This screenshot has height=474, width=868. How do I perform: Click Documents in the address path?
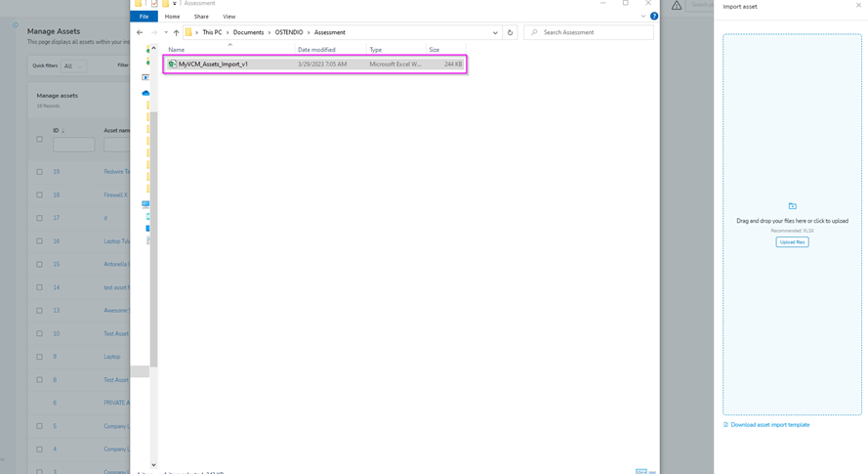[249, 32]
